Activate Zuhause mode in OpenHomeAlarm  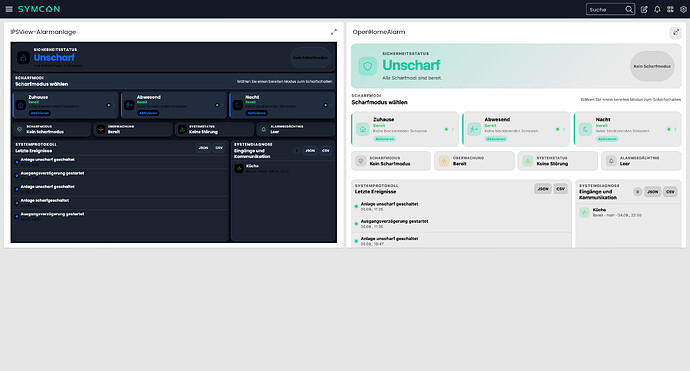tap(385, 139)
